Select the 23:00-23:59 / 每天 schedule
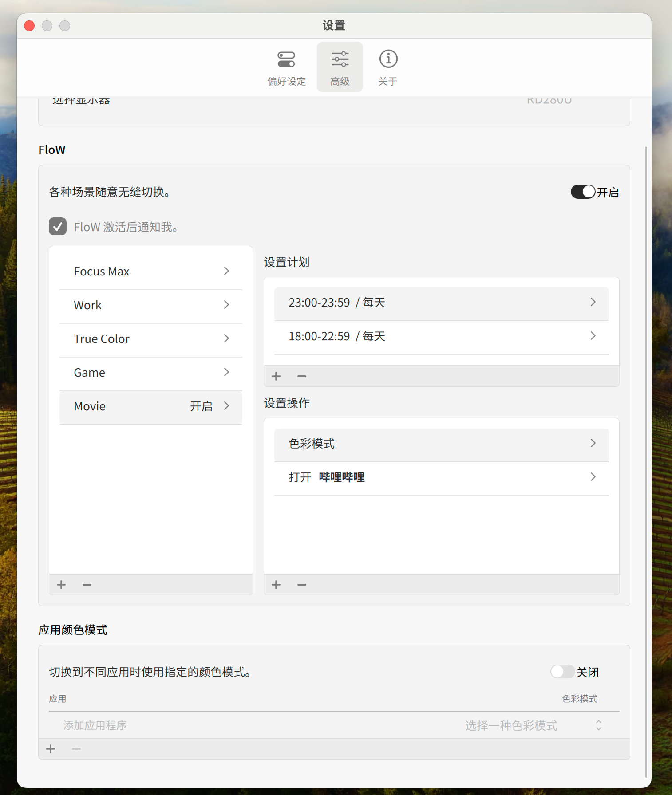The height and width of the screenshot is (795, 672). [x=441, y=303]
